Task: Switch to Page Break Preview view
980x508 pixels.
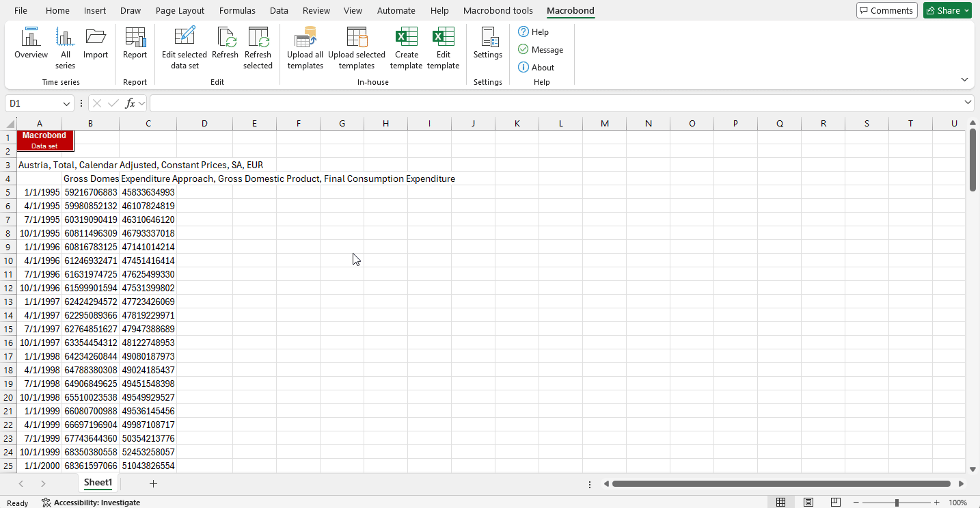Action: (835, 503)
